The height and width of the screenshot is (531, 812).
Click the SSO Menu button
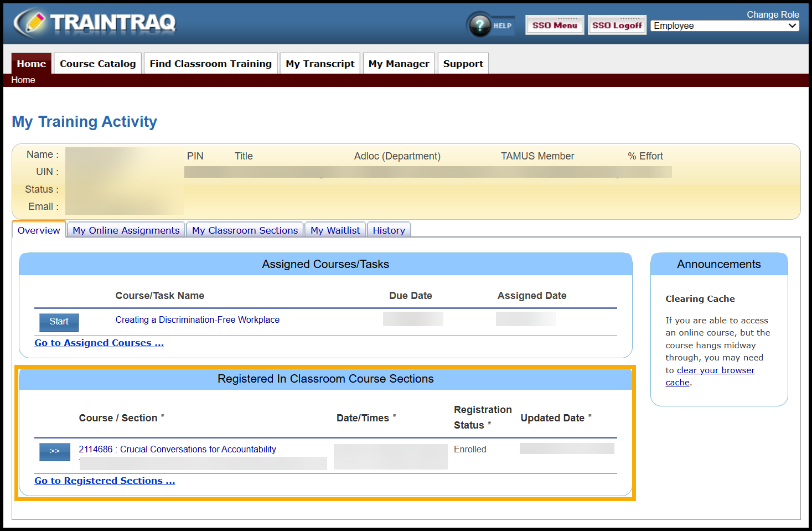(x=554, y=24)
